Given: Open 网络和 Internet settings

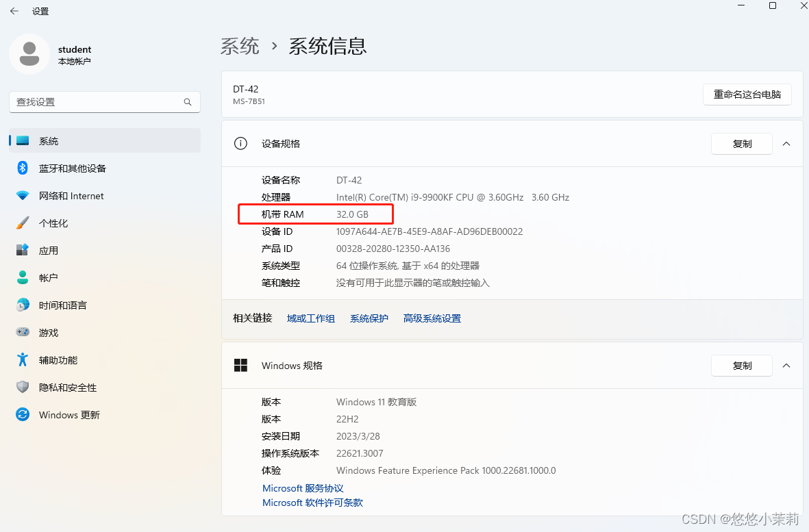Looking at the screenshot, I should click(x=105, y=196).
